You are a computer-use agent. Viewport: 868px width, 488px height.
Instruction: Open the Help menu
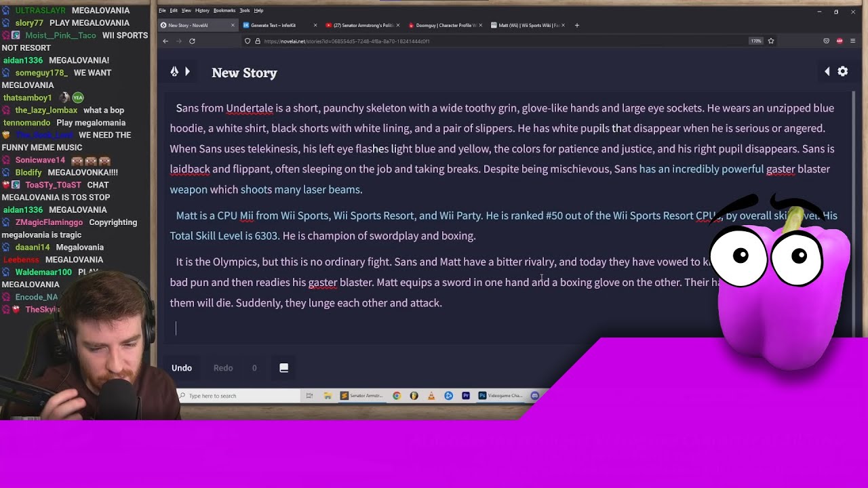(x=258, y=10)
